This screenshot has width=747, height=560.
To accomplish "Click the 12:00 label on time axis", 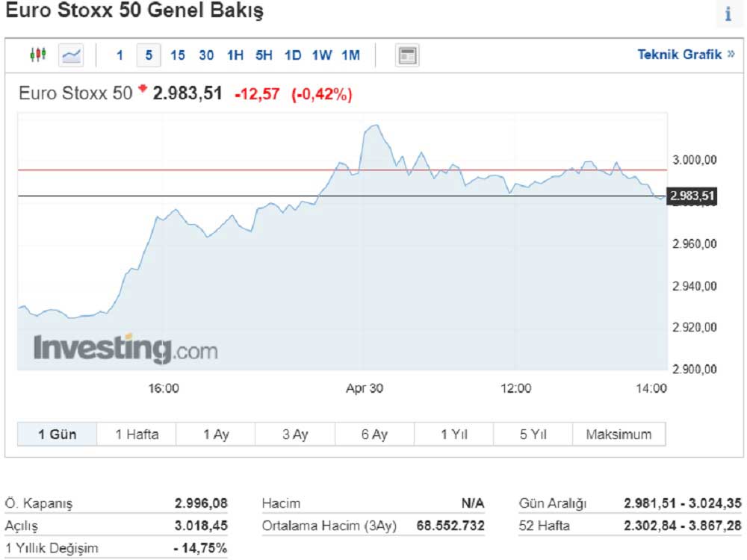I will click(x=515, y=388).
